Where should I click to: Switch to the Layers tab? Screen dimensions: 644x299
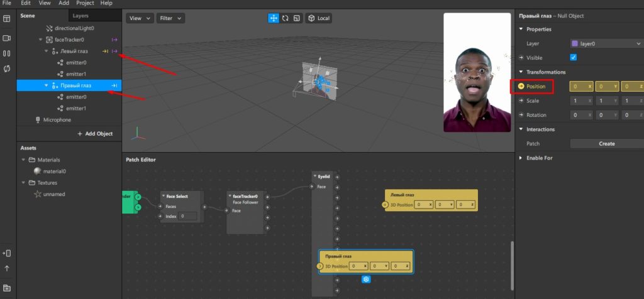(80, 15)
